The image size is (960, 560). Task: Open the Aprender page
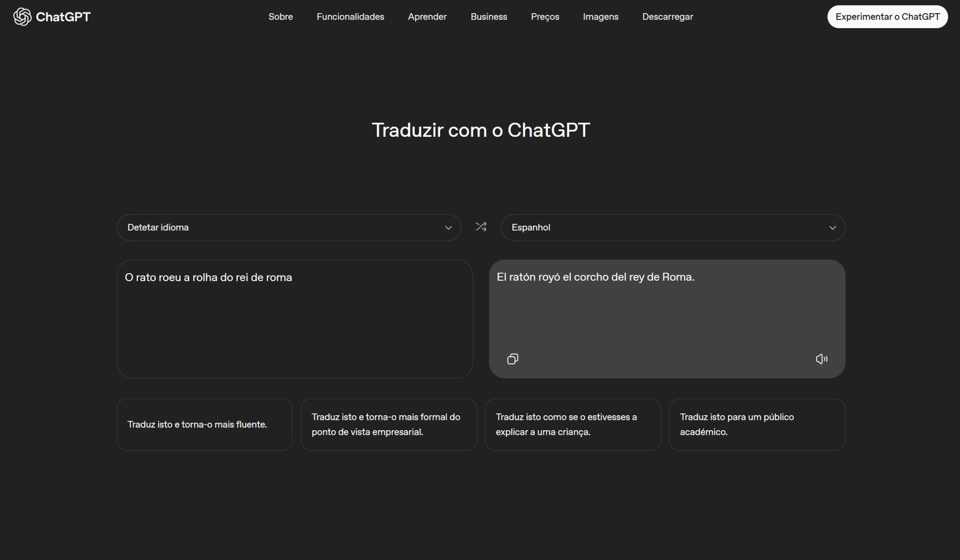point(427,16)
